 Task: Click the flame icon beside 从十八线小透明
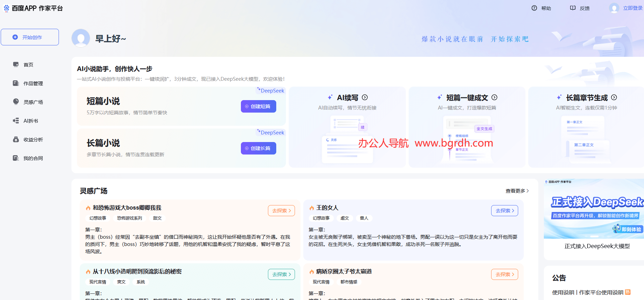[x=88, y=272]
